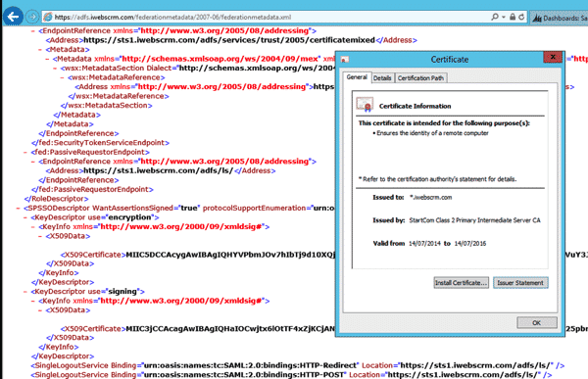Collapse the KeyInfo node under signing KeyDescriptor
The height and width of the screenshot is (379, 588).
point(33,301)
